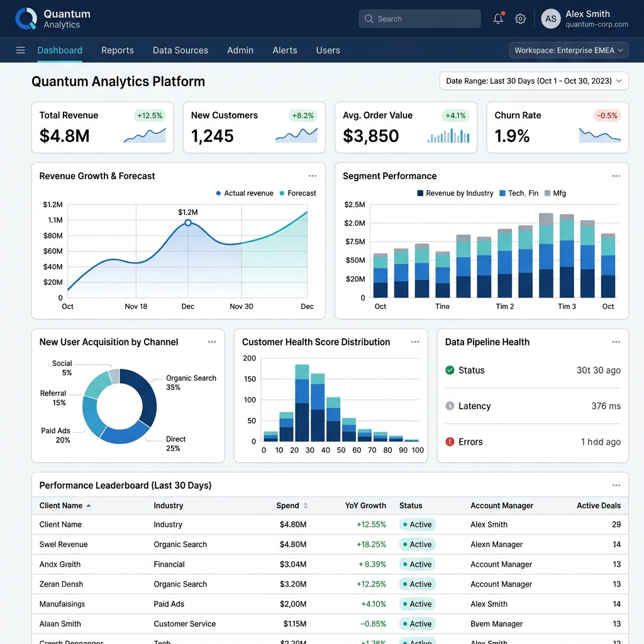Toggle the Actual revenue legend item

click(245, 193)
